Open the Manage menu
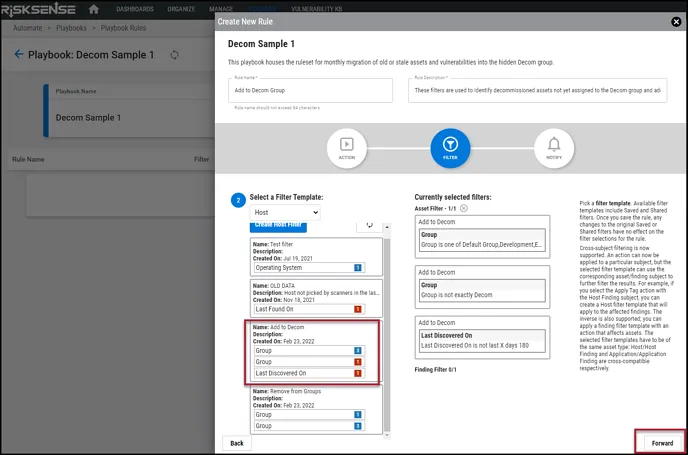688x455 pixels. 221,9
